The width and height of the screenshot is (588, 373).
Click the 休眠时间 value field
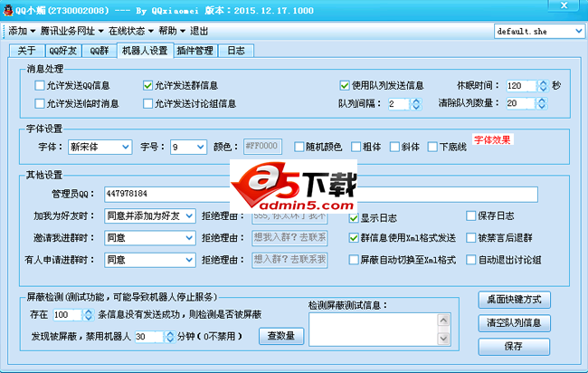522,86
